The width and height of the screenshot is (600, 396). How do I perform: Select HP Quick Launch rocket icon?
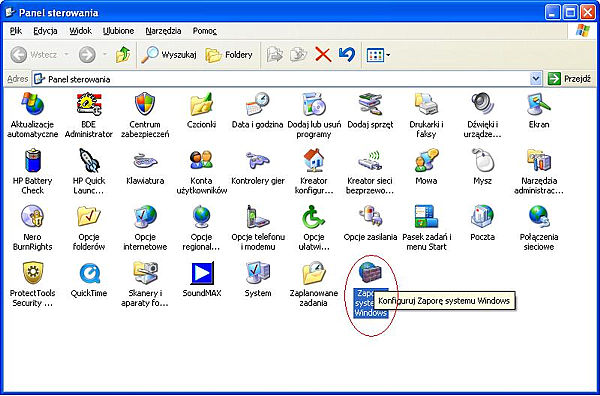coord(89,160)
